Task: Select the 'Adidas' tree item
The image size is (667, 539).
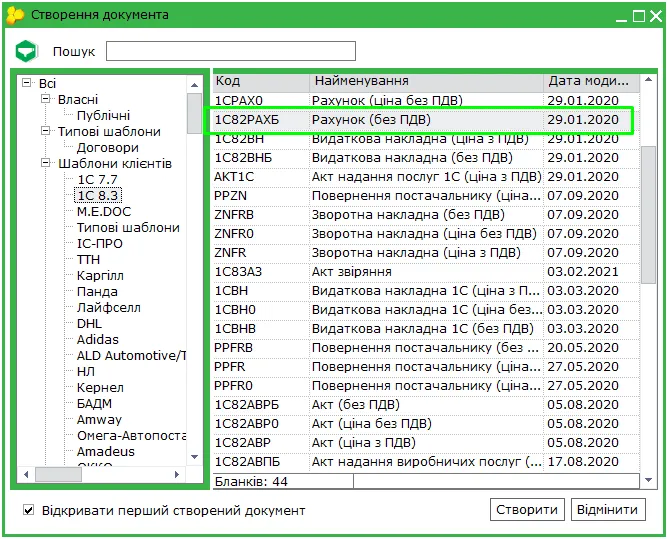Action: [x=97, y=339]
